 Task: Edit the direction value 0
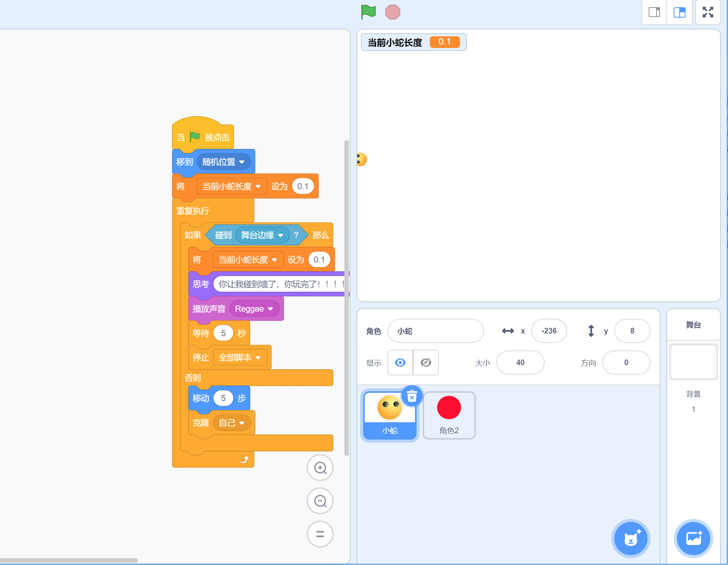click(626, 363)
